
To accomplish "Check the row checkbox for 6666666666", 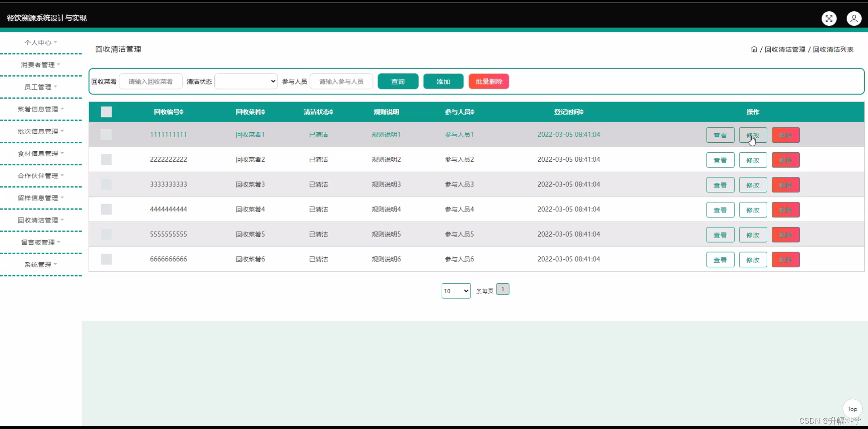I will (x=106, y=259).
